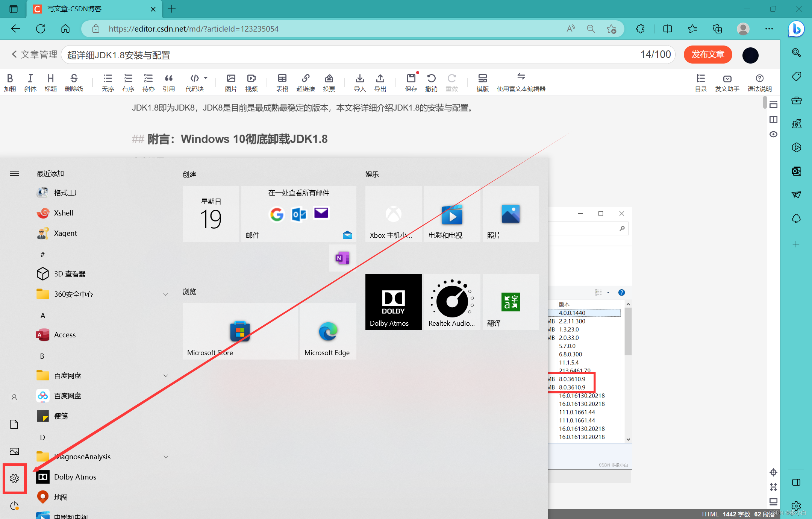Image resolution: width=812 pixels, height=519 pixels.
Task: Open the calendar tile 星期日 19
Action: [211, 214]
